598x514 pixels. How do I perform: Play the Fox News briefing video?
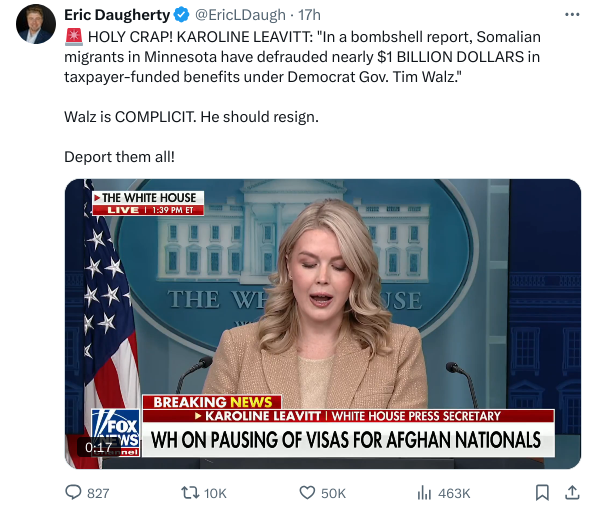click(x=323, y=324)
